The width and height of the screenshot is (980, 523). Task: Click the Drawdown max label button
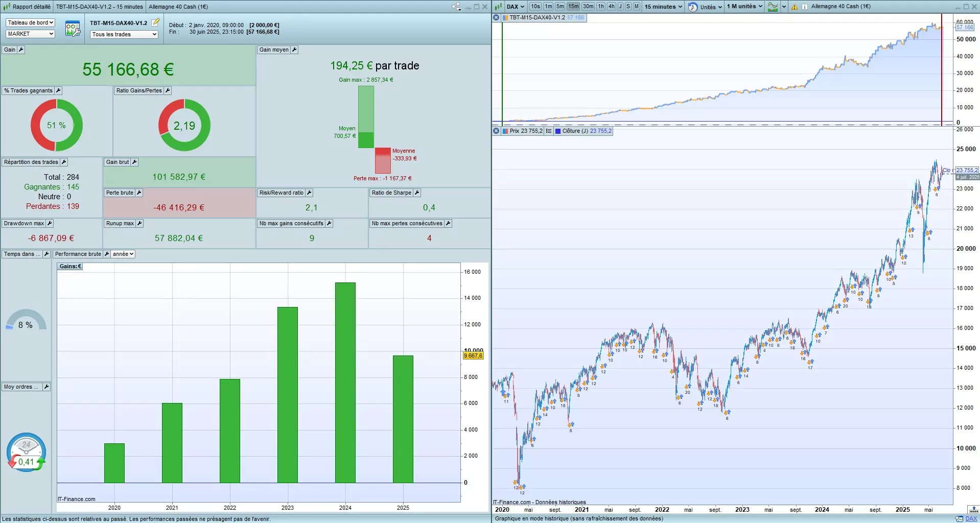click(24, 223)
